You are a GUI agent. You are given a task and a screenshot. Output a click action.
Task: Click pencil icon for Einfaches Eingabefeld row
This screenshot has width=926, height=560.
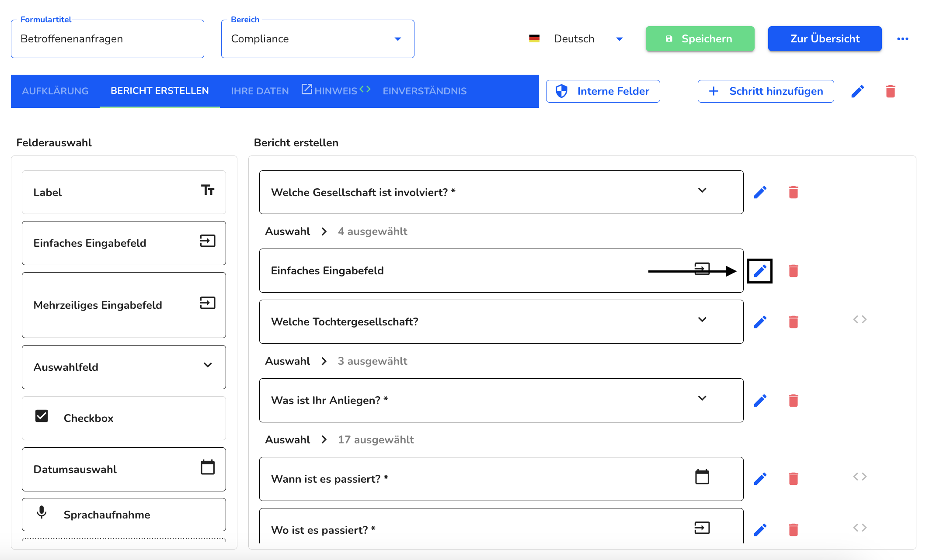tap(760, 271)
